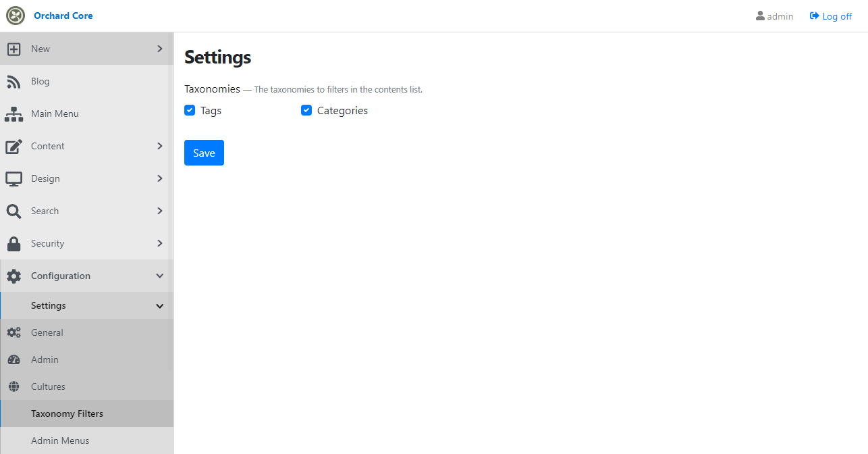Click the Design monitor icon

click(x=13, y=178)
